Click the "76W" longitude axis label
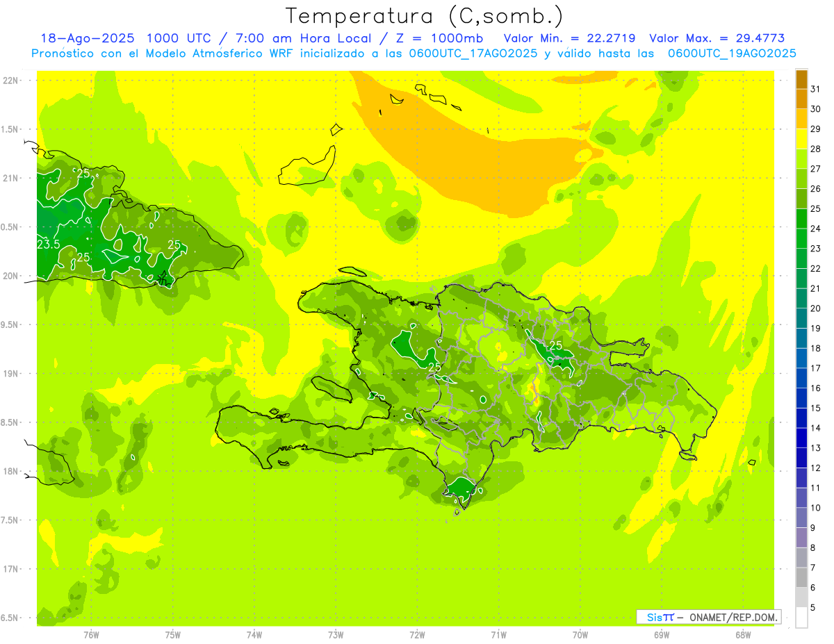 pyautogui.click(x=91, y=635)
